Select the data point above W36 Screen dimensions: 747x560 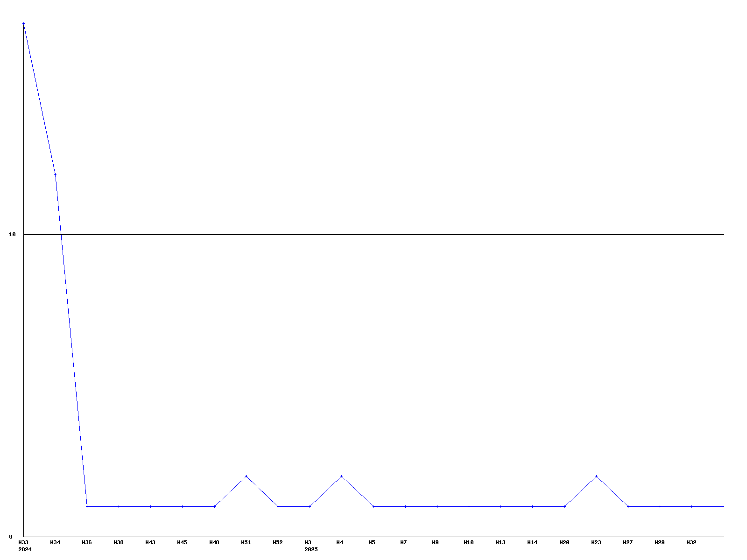click(87, 506)
